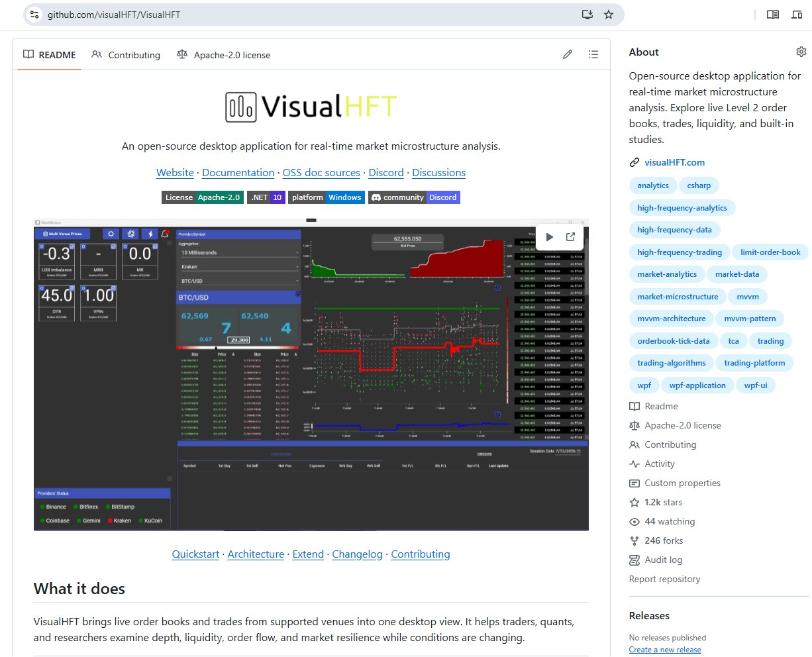812x657 pixels.
Task: Open reading mode icon in browser toolbar
Action: (x=772, y=15)
